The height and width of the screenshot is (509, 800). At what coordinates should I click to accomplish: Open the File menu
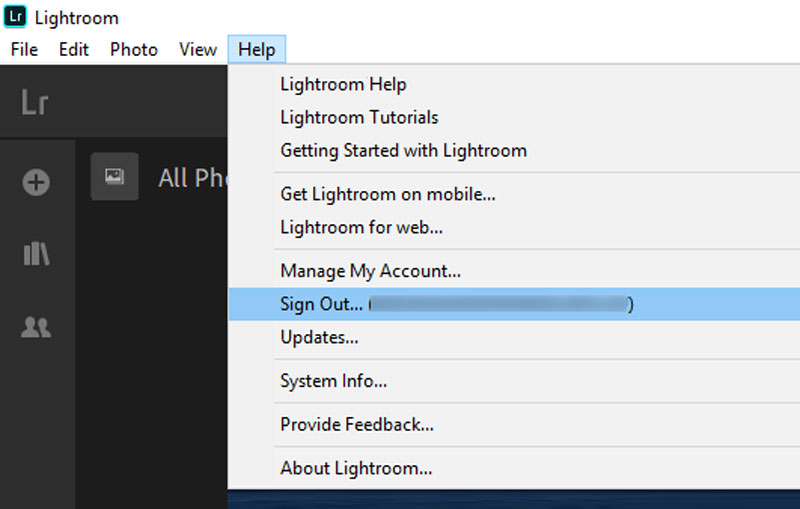(24, 49)
